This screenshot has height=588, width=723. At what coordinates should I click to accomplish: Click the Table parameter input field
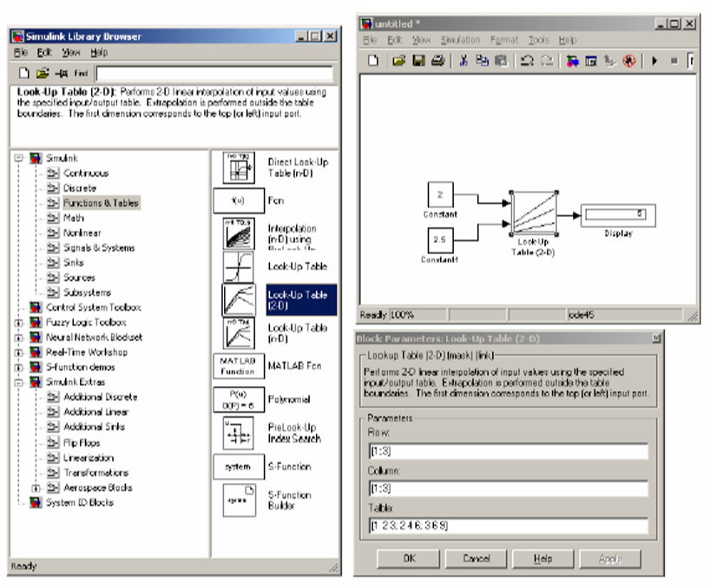[508, 526]
